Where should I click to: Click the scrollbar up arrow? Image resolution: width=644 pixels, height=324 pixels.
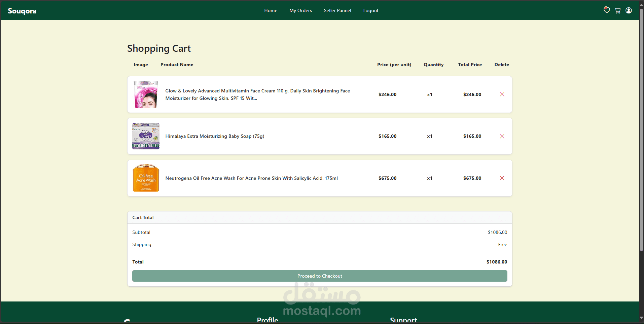pos(641,4)
